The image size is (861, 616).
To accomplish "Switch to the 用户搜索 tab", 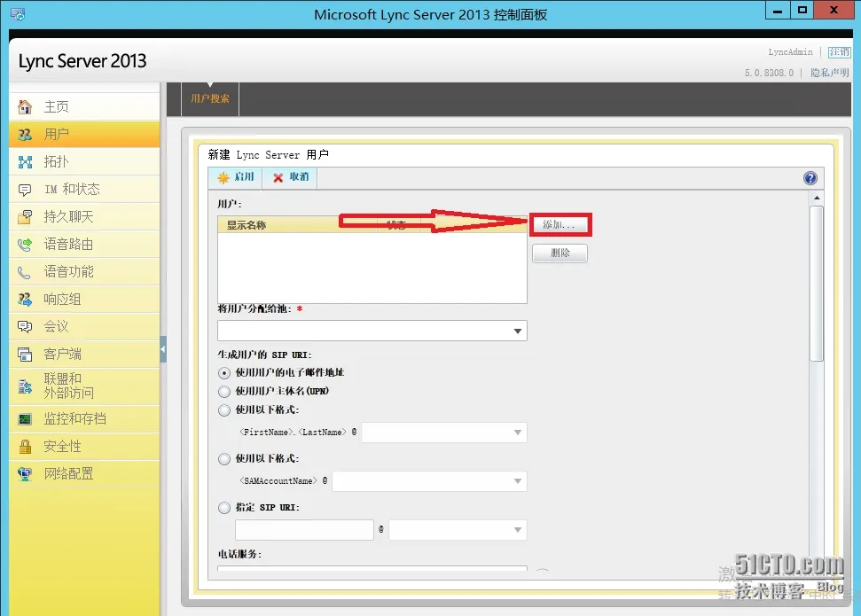I will tap(210, 98).
